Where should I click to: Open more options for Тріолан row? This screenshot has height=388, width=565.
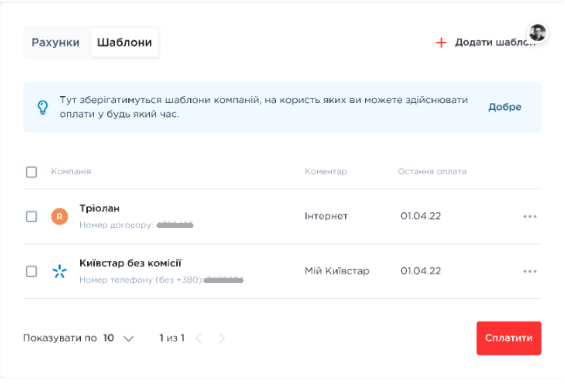(x=530, y=217)
